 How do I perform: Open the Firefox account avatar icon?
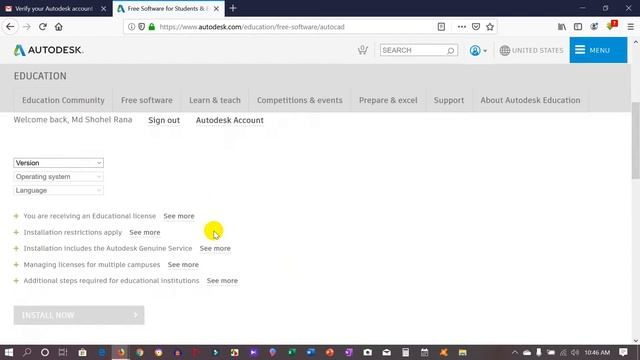pyautogui.click(x=594, y=27)
